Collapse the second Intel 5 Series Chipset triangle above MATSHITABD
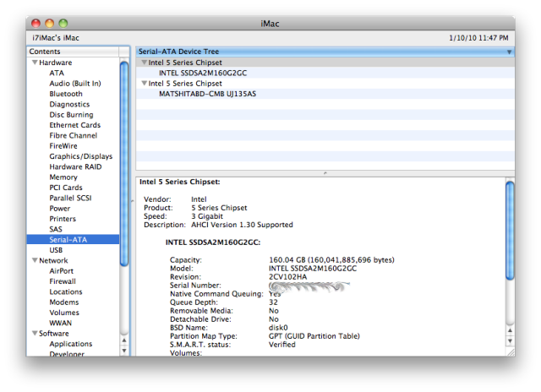541x392 pixels. point(145,84)
